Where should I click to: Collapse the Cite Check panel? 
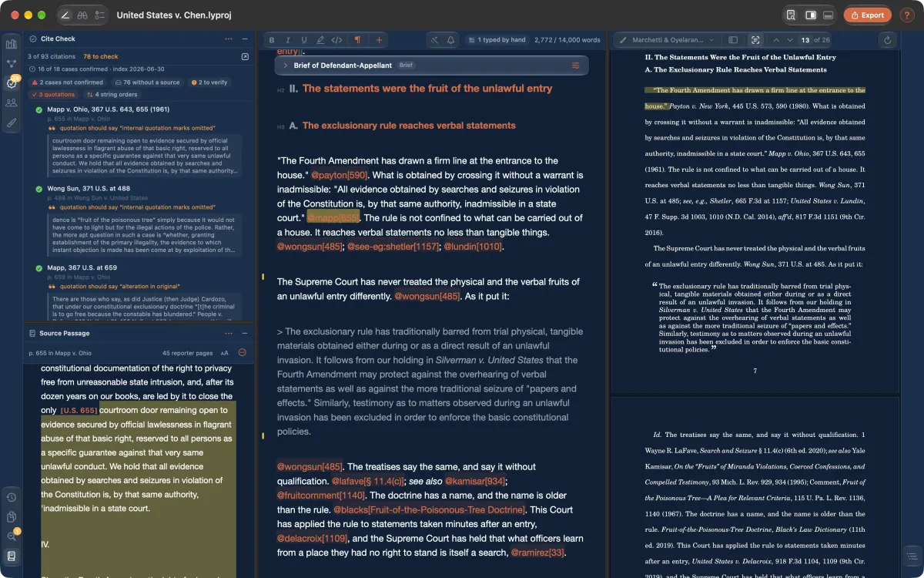(245, 39)
